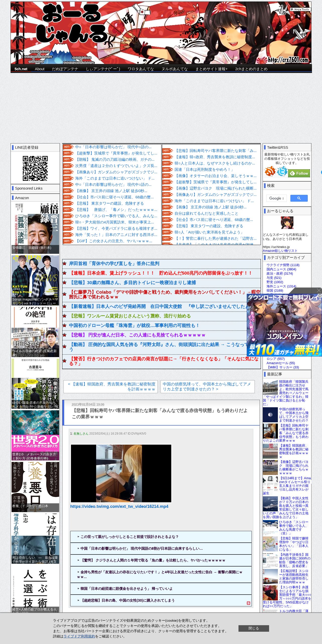Close the floating game ad with X
The width and height of the screenshot is (322, 644).
(x=319, y=290)
